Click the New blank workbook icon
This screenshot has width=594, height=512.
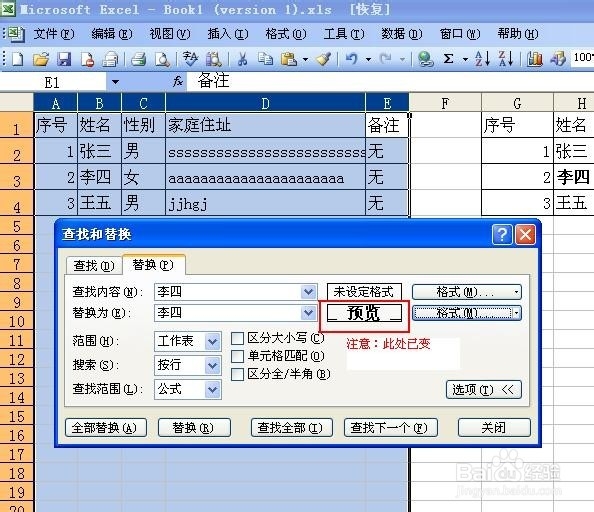pyautogui.click(x=18, y=59)
